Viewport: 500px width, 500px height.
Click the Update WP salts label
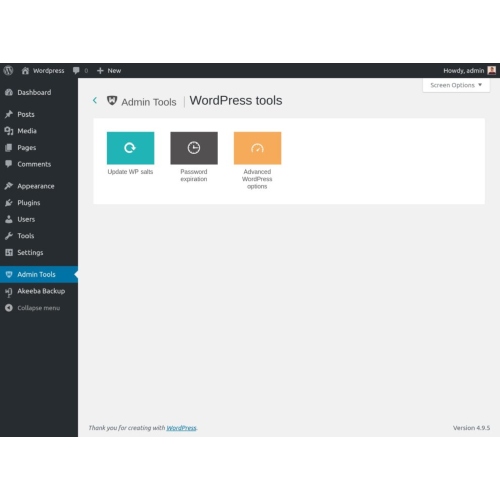[x=130, y=172]
